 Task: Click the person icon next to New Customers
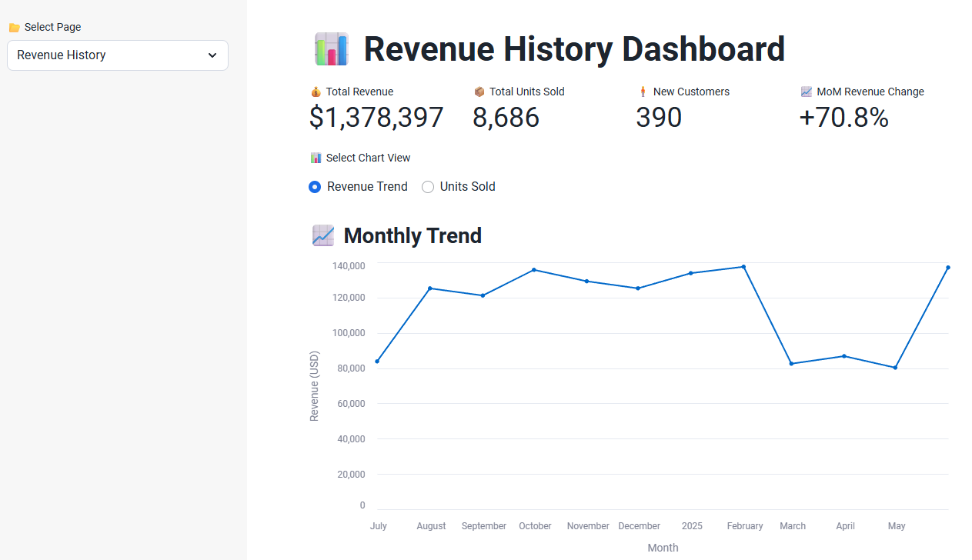[x=643, y=92]
